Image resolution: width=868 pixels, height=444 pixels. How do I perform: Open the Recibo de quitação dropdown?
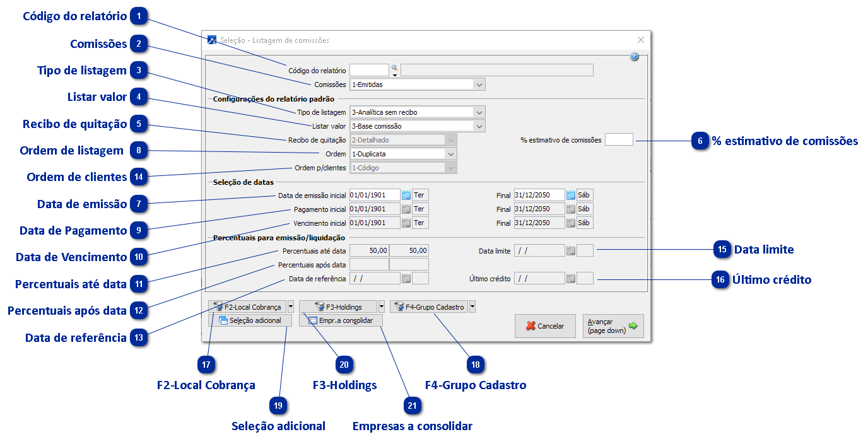point(451,139)
